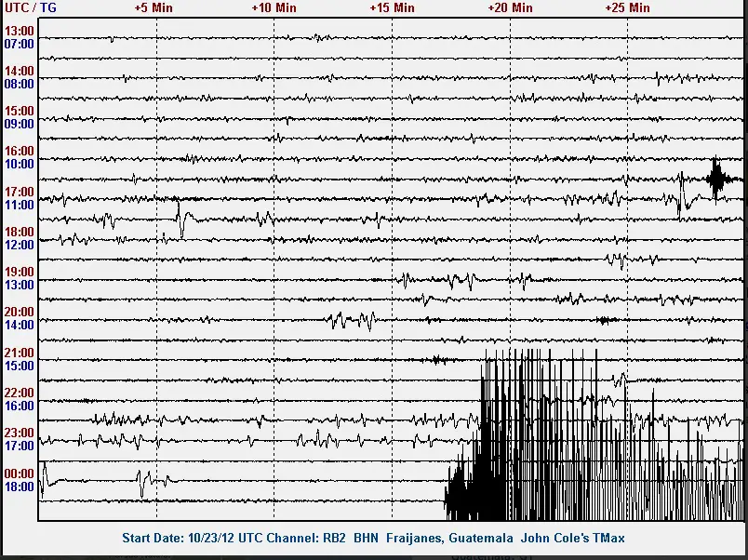Click the 17:00 local time label
Image resolution: width=748 pixels, height=560 pixels.
20,447
